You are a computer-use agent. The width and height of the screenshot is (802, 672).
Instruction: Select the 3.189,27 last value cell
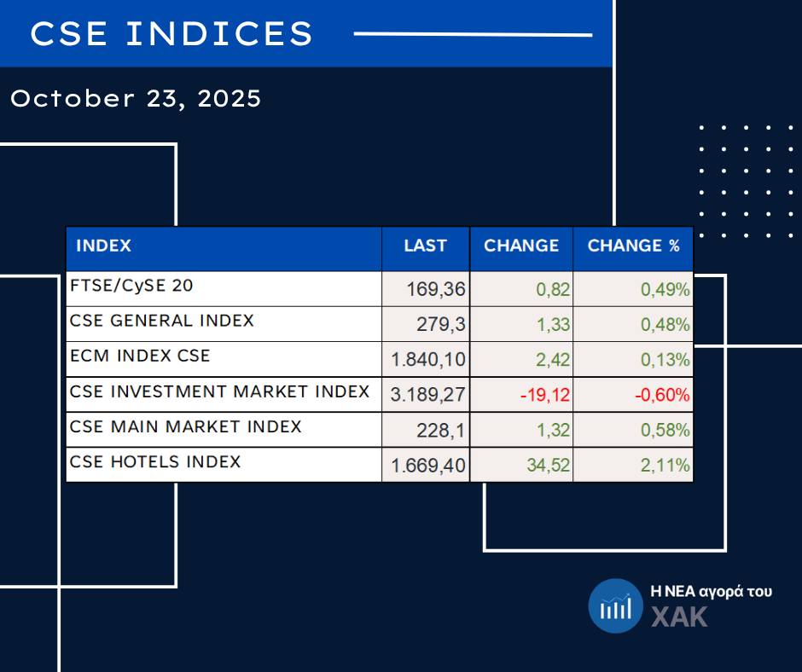428,396
